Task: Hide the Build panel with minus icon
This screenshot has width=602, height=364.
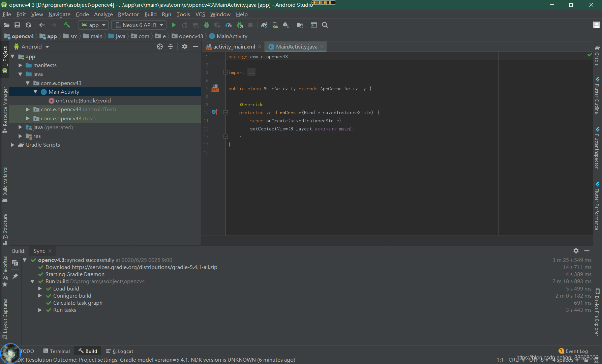Action: [587, 251]
